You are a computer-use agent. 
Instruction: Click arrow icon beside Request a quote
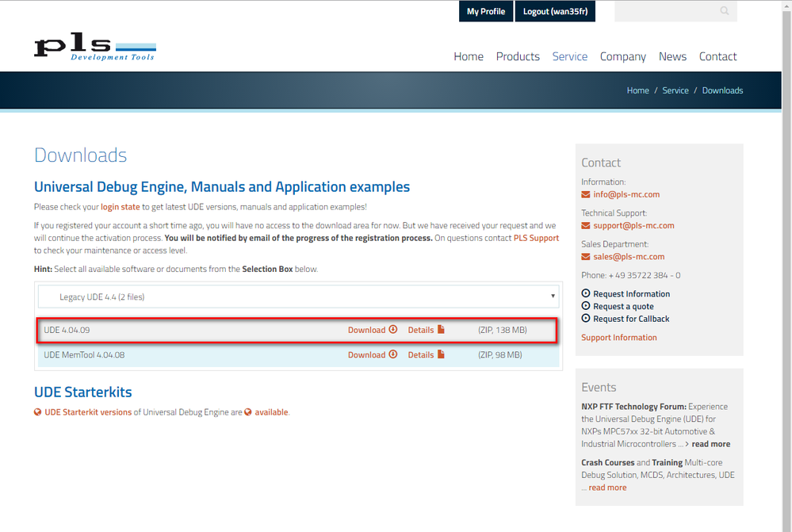(x=585, y=306)
